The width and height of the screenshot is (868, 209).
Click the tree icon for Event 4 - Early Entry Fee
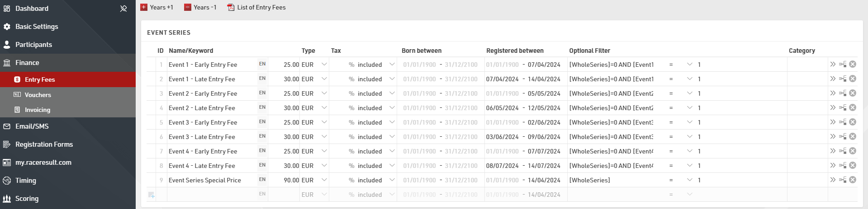pos(843,151)
